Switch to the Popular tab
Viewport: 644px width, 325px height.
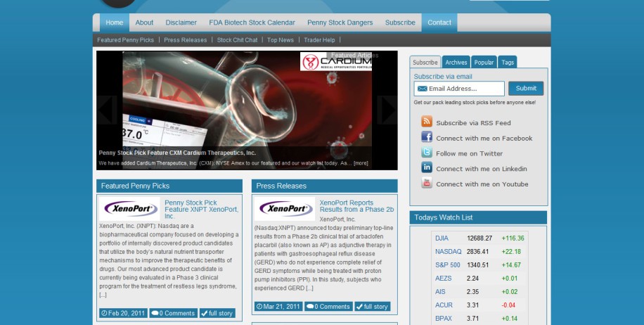[484, 62]
